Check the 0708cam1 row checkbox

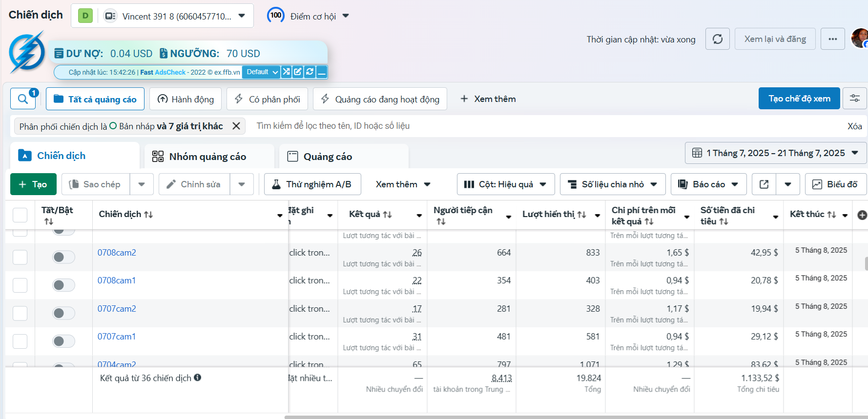[x=20, y=285]
